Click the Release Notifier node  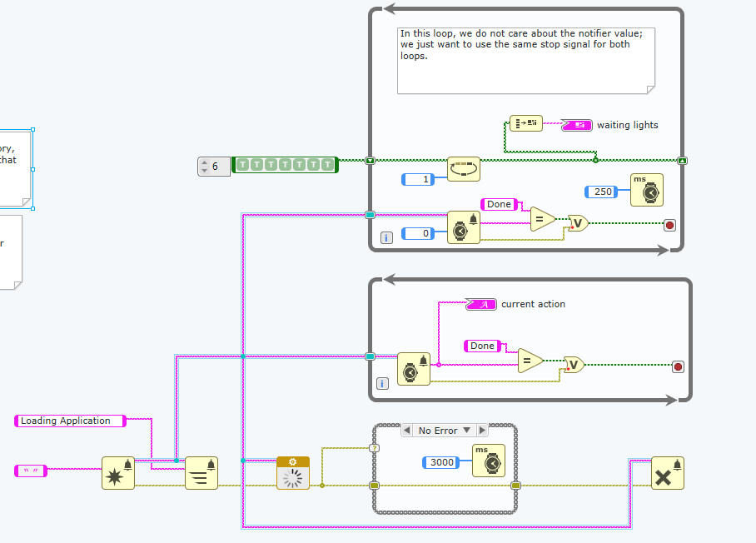coord(668,473)
